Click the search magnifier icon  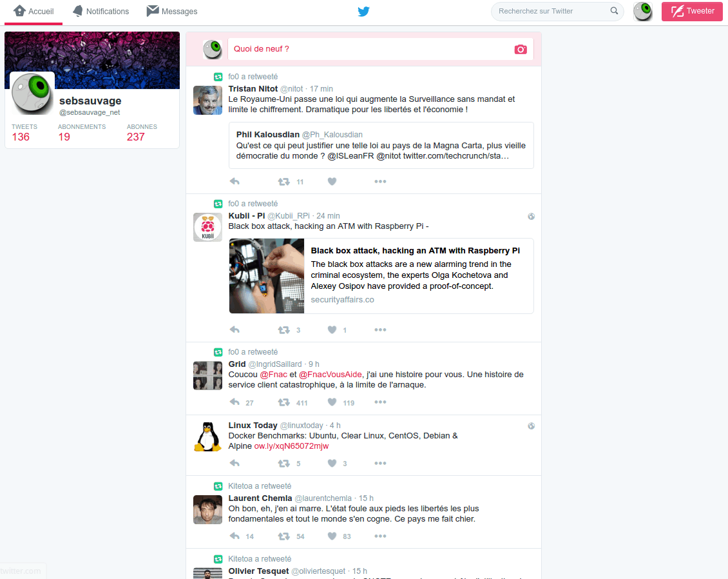click(614, 11)
